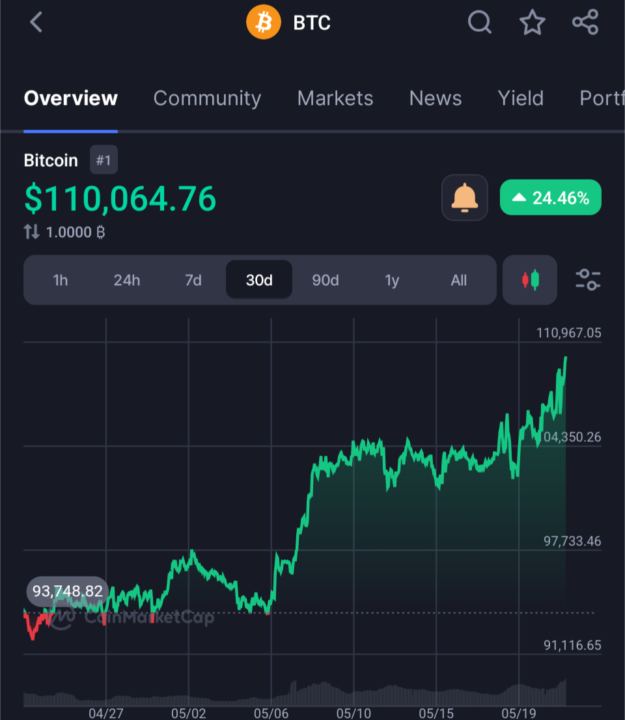
Task: Set a price alert with bell icon
Action: tap(465, 197)
